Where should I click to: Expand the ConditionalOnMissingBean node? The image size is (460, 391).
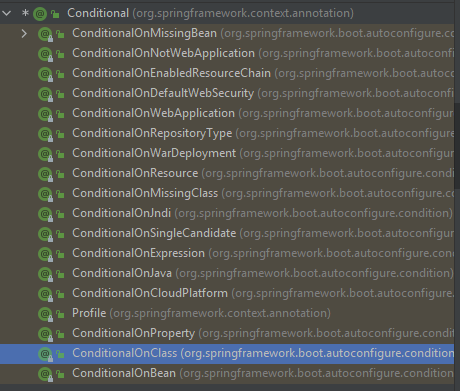point(24,33)
